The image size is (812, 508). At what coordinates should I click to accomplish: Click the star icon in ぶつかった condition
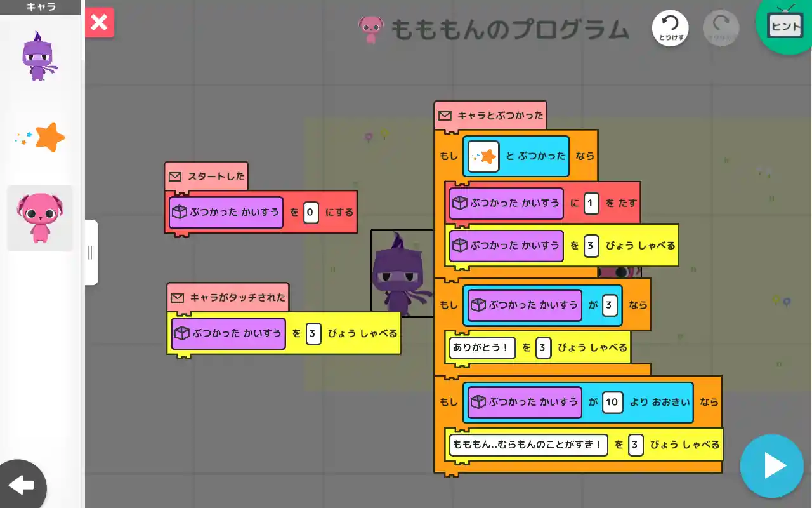coord(483,156)
